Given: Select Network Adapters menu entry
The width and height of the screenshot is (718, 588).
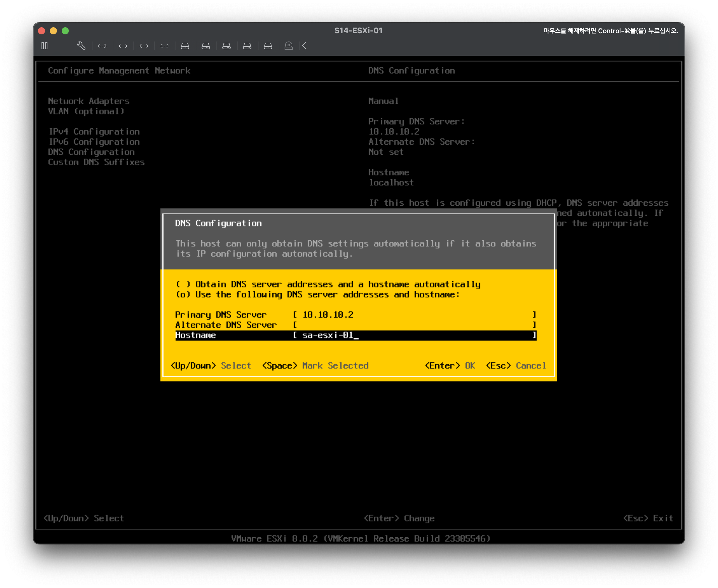Looking at the screenshot, I should coord(88,101).
